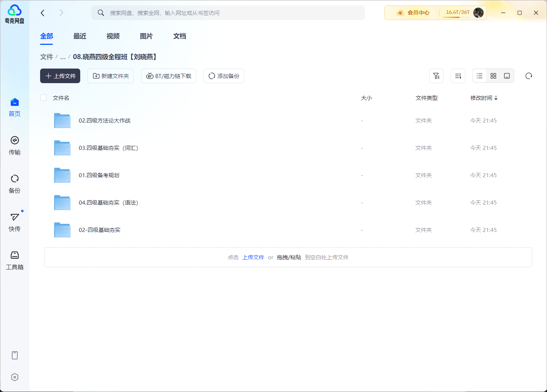Click 添加备份 add backup button
This screenshot has width=547, height=392.
click(x=224, y=76)
